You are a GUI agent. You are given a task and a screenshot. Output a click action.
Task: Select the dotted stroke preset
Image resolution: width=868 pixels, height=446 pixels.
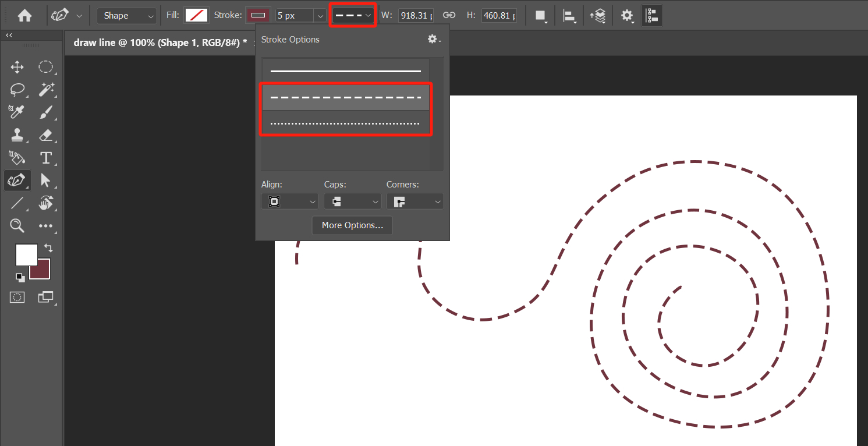tap(346, 122)
